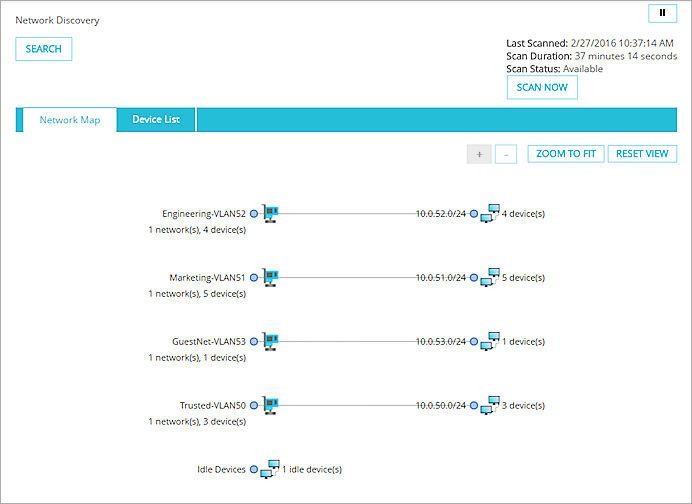Click the Marketing-VLAN51 interface card icon
Viewport: 692px width, 504px height.
270,278
